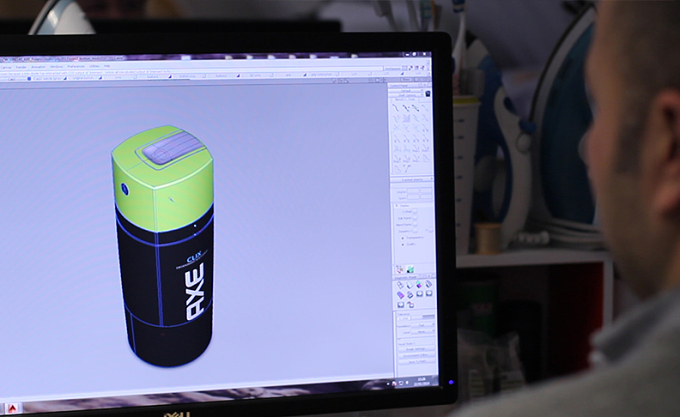Open the second dropdown under Default in the Control Panel
Screen dimensions: 680x417
click(x=405, y=95)
